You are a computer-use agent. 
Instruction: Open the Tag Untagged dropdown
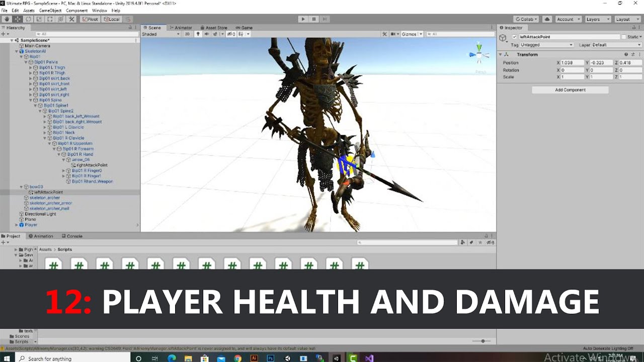click(547, 45)
